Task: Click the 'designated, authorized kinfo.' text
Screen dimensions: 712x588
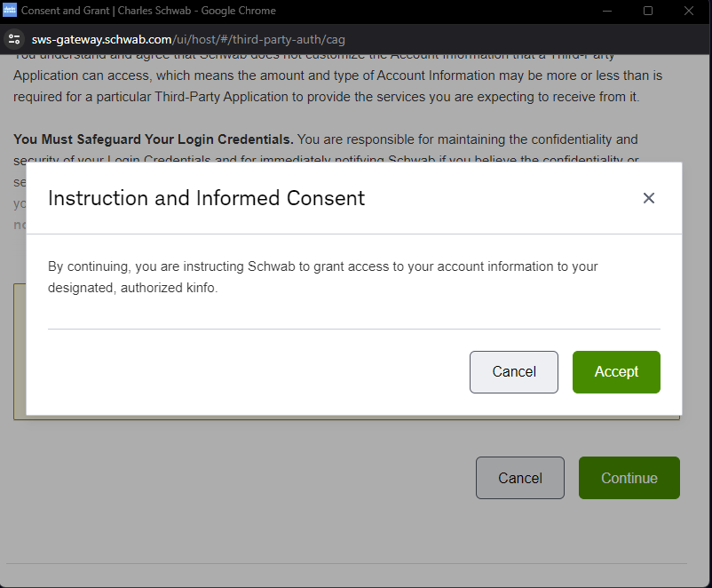Action: pos(132,288)
